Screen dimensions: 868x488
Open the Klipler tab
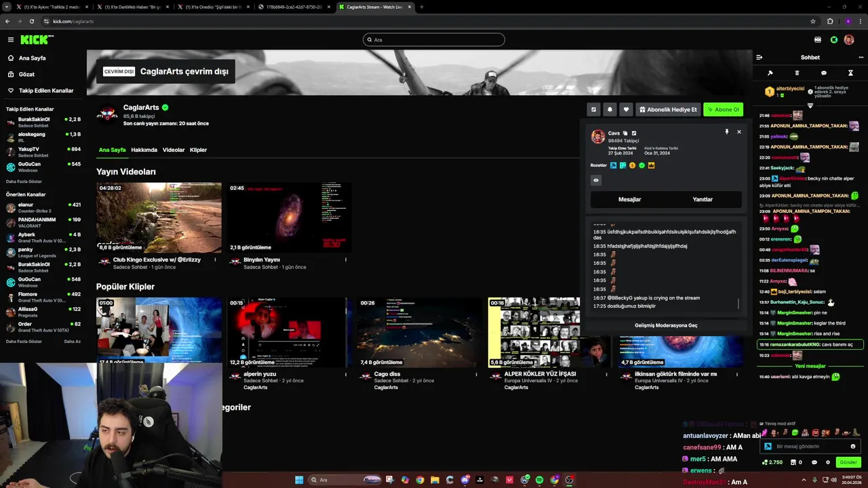point(198,150)
